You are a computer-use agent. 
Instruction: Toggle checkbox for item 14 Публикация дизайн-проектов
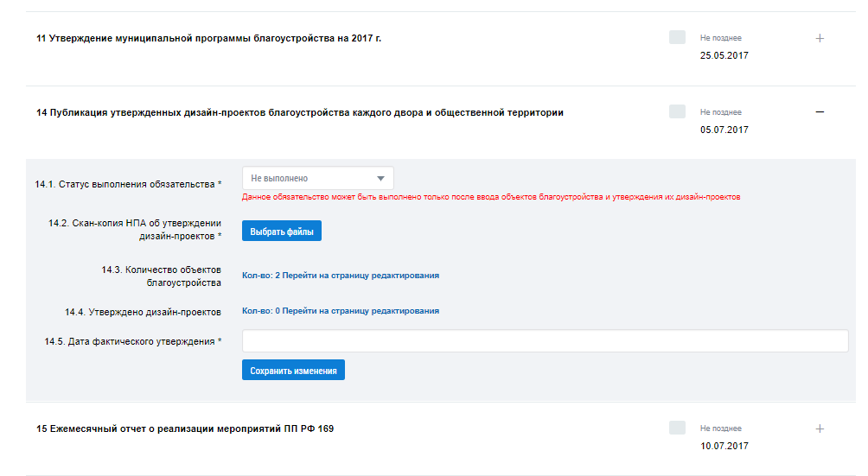coord(677,111)
